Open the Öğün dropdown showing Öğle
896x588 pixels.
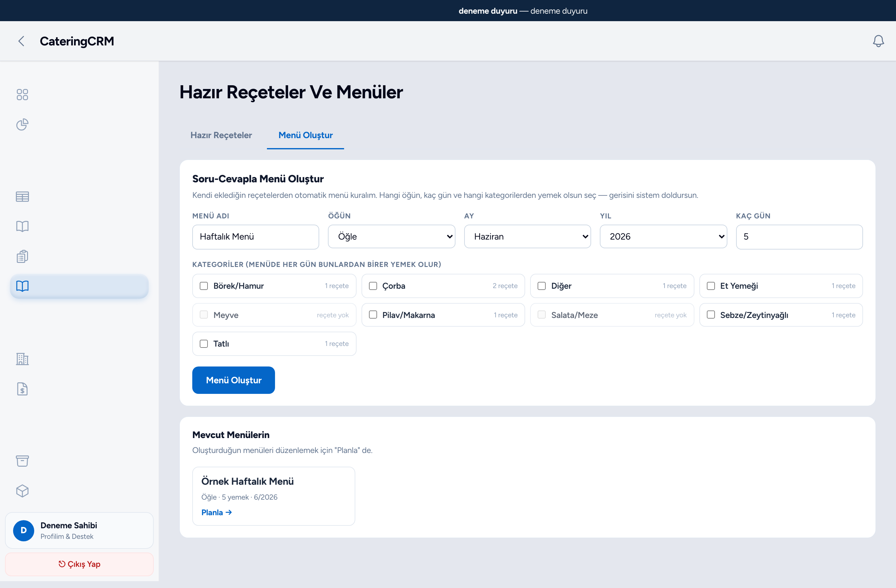pyautogui.click(x=391, y=236)
